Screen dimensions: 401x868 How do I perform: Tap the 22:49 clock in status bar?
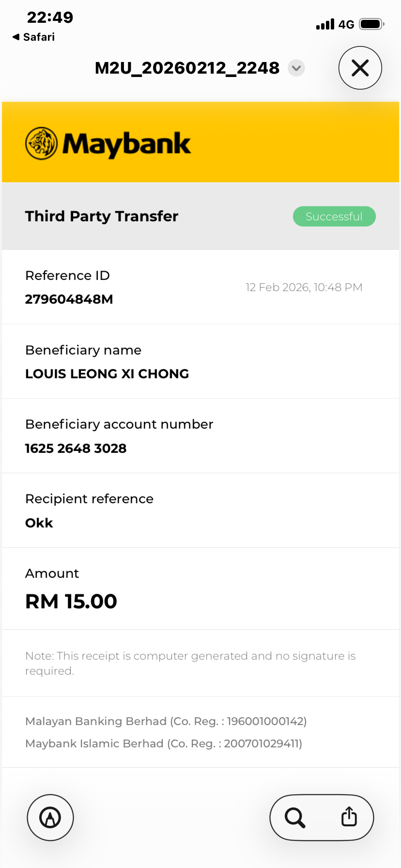pos(50,17)
